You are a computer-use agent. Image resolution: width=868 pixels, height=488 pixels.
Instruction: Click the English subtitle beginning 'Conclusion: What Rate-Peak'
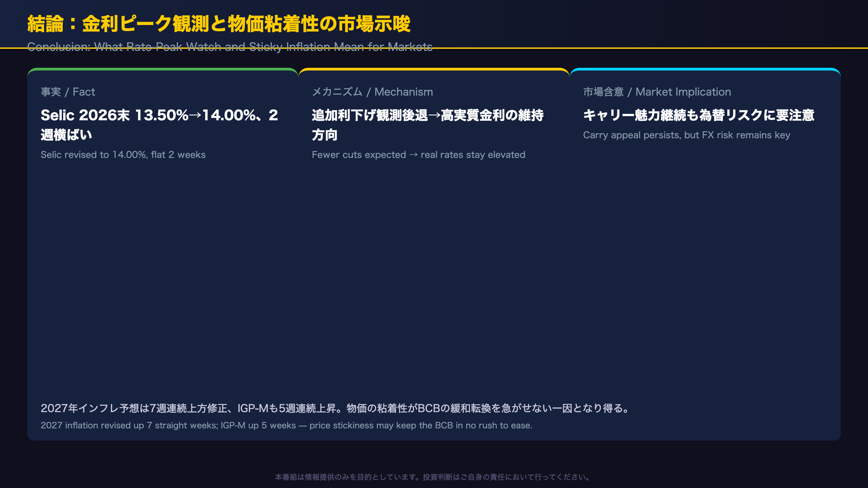(230, 46)
